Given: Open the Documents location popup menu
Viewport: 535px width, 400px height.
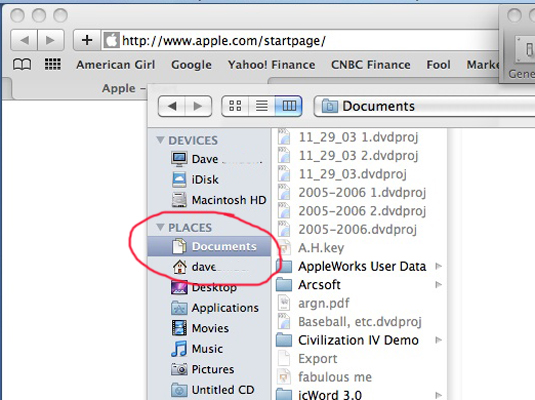Looking at the screenshot, I should point(424,106).
